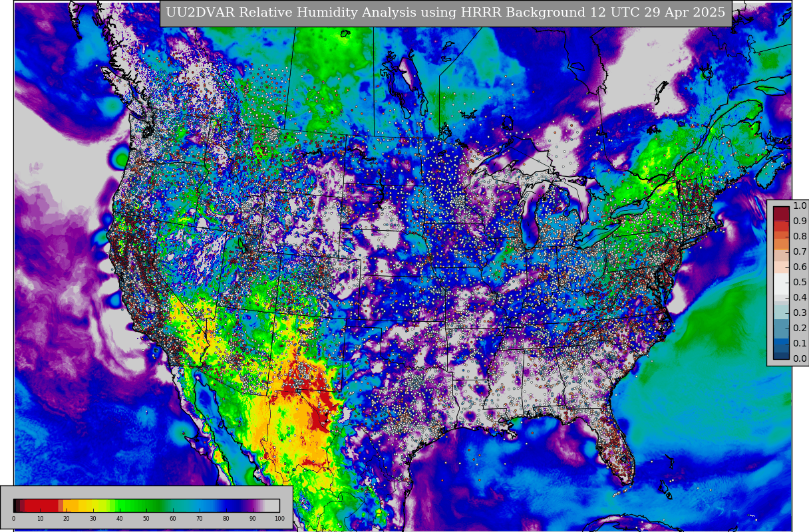Click the '0.0' label on the vertical legend
This screenshot has width=809, height=532.
800,359
